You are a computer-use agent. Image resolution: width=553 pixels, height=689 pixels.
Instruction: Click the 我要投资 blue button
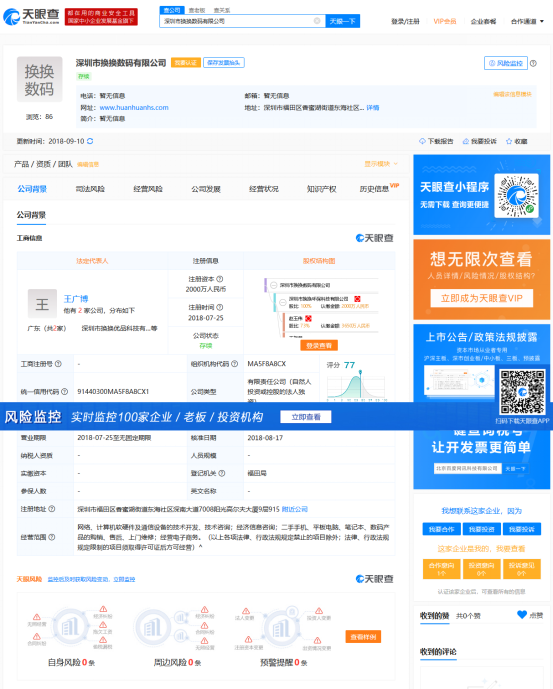(x=481, y=529)
